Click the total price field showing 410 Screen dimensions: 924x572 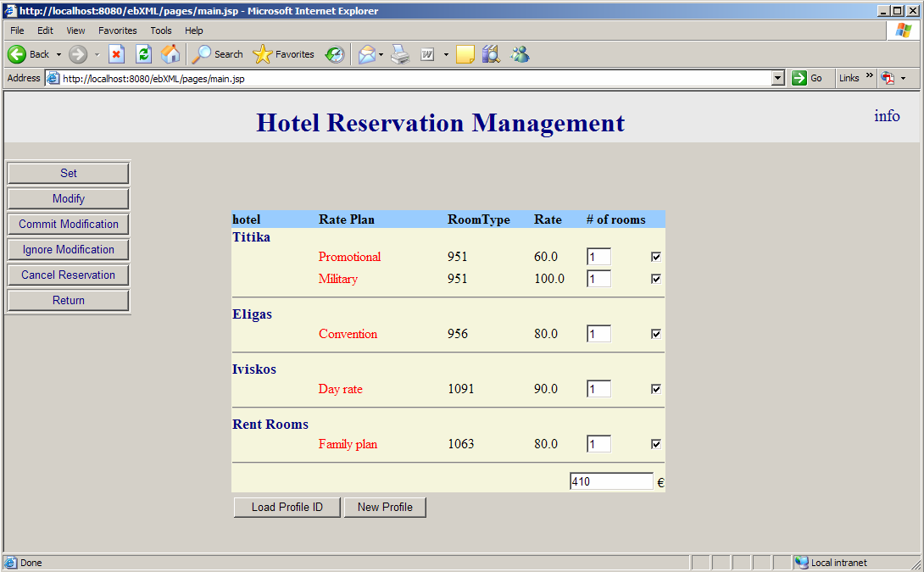point(612,481)
